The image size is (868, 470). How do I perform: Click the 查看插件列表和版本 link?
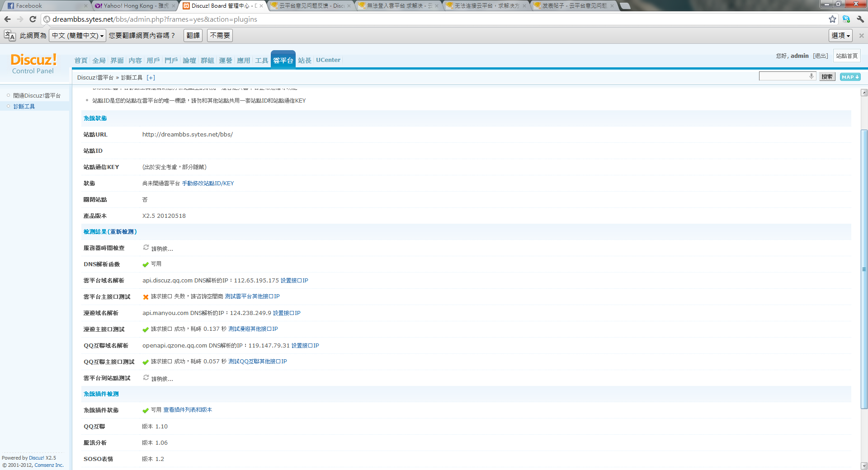tap(188, 410)
